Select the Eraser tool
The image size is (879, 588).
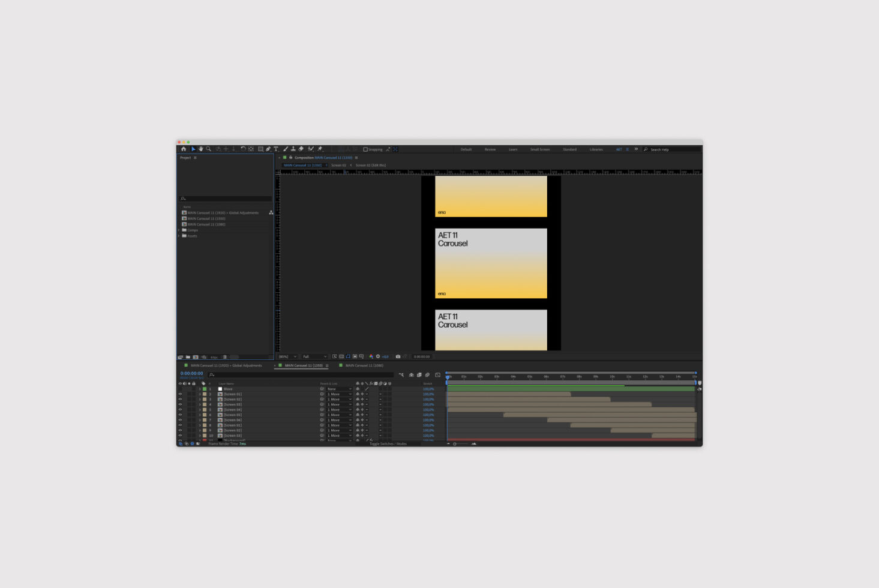[301, 149]
